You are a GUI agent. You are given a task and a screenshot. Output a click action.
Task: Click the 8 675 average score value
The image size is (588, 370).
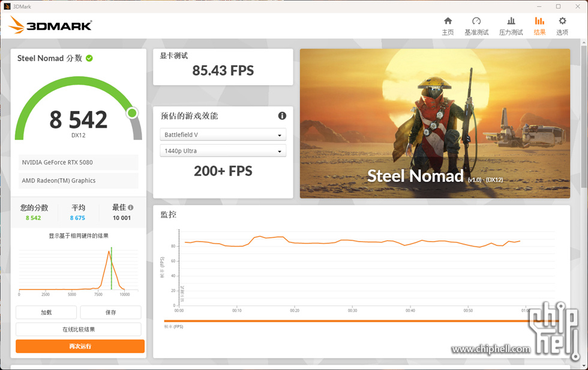(x=77, y=218)
